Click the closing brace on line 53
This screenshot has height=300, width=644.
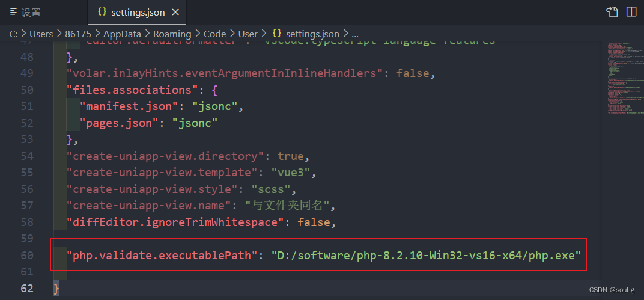[x=70, y=139]
